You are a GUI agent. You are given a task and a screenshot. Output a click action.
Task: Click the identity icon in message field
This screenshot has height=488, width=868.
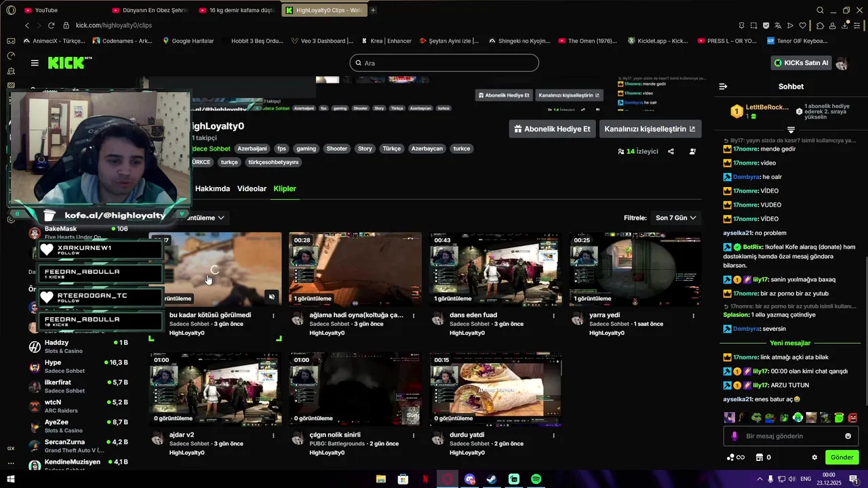(x=734, y=436)
